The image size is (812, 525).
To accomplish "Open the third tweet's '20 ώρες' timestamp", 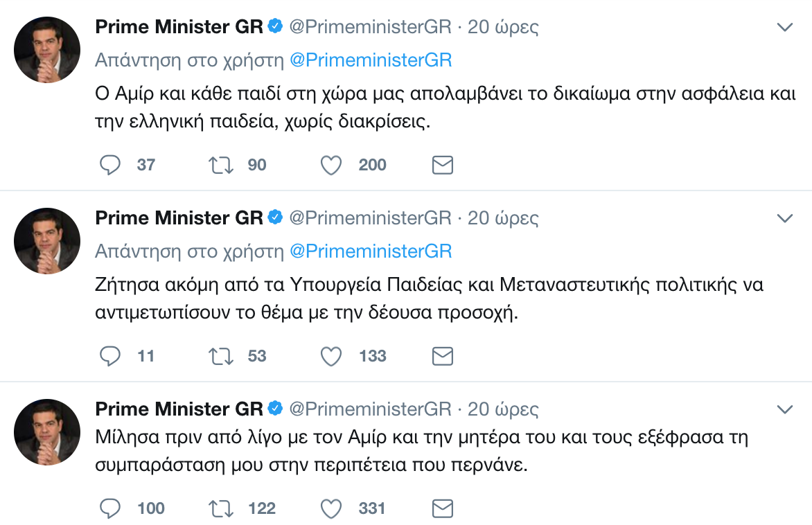I will (503, 409).
